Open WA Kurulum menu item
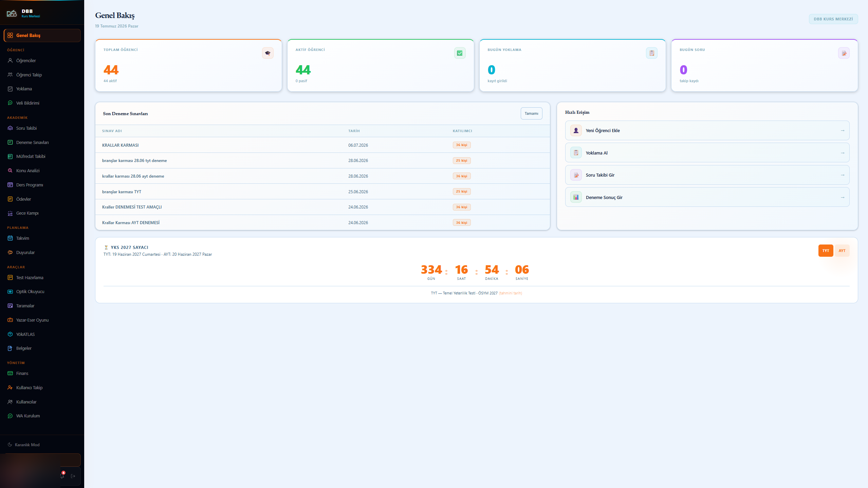868x488 pixels. (x=42, y=416)
